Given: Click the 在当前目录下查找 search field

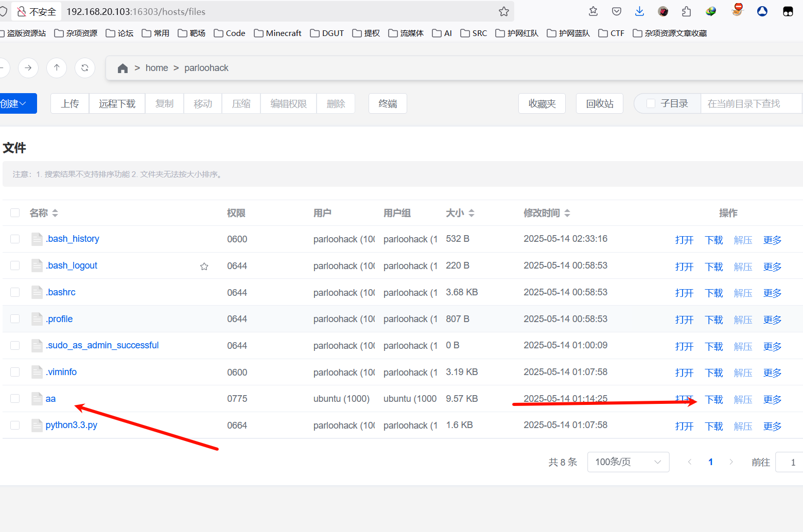Looking at the screenshot, I should coord(750,103).
